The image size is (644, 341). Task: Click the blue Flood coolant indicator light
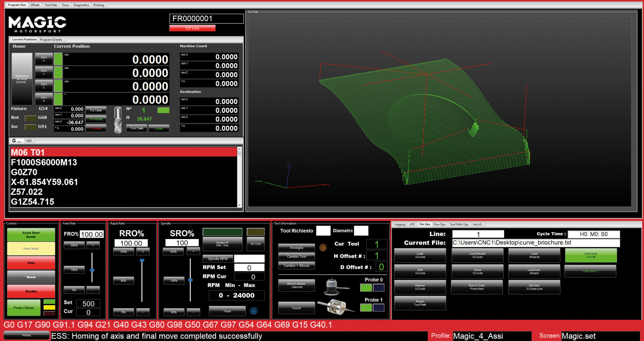[253, 311]
